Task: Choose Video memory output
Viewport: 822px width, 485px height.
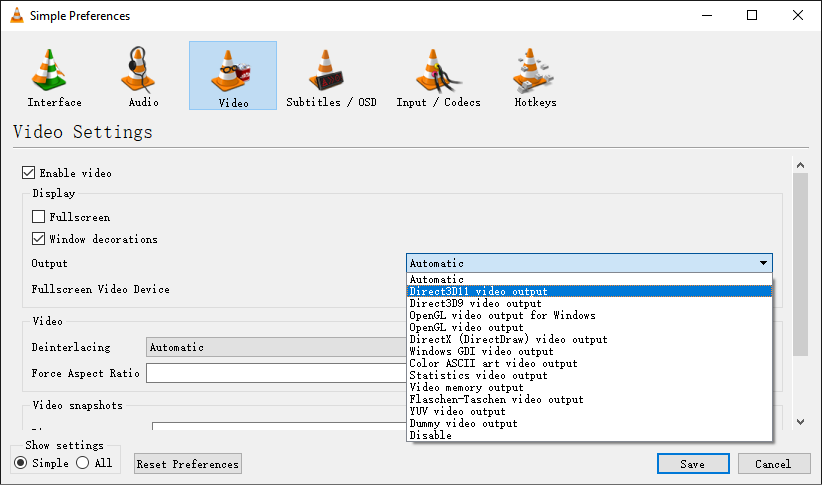Action: (x=589, y=387)
